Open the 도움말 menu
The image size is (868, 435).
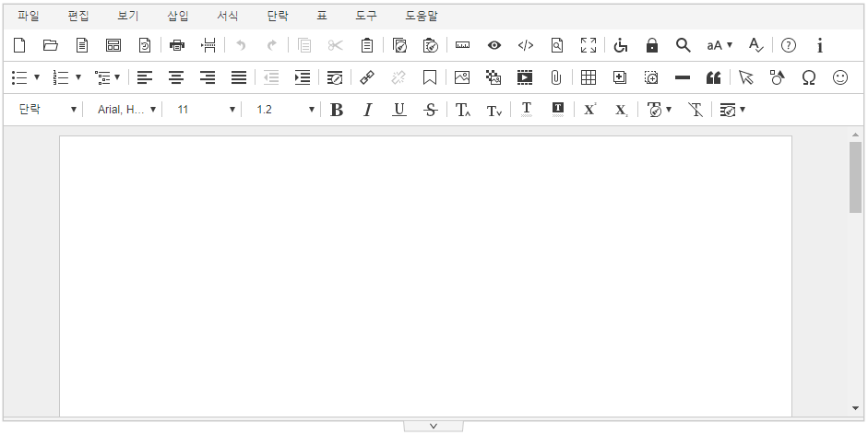(x=422, y=16)
